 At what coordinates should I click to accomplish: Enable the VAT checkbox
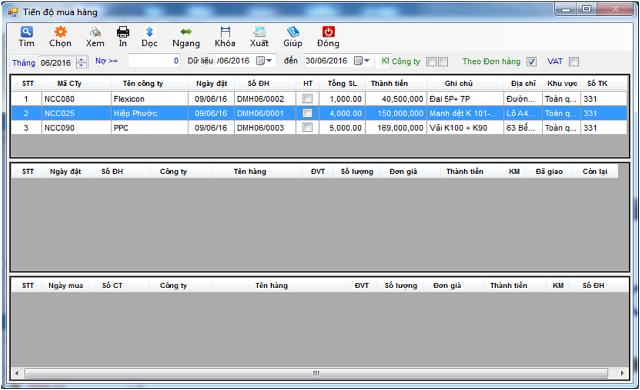(x=574, y=62)
